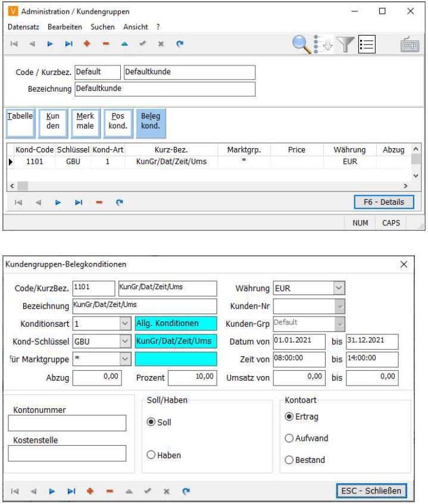Click the red minus delete-record icon in top toolbar
Viewport: 428px width, 504px height.
pyautogui.click(x=105, y=43)
